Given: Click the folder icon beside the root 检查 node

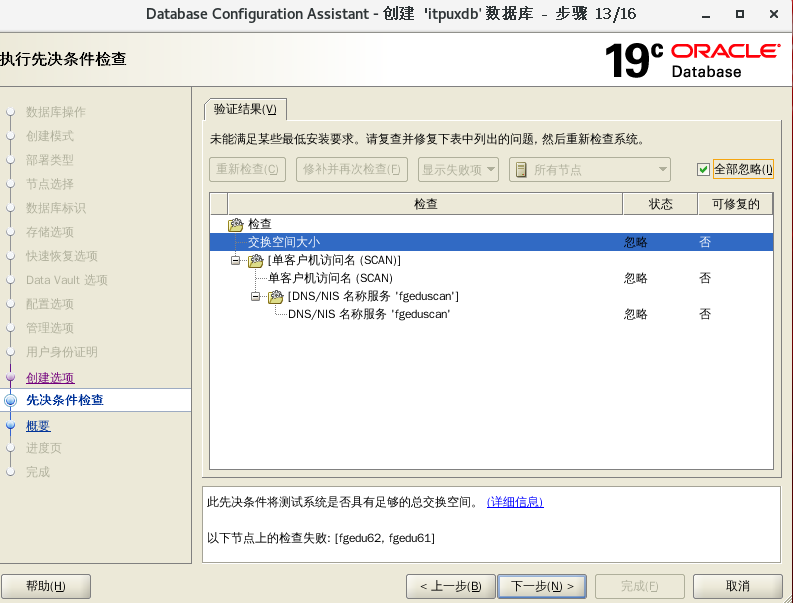Looking at the screenshot, I should click(236, 224).
